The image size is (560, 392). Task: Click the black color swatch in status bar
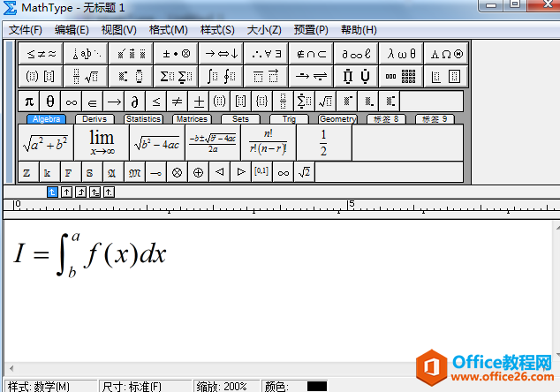(317, 387)
